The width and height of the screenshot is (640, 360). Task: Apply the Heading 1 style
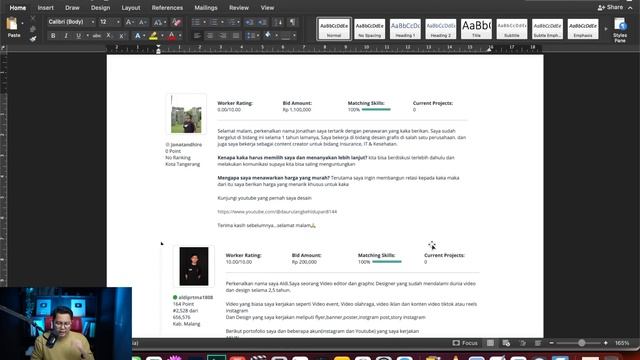tap(405, 29)
